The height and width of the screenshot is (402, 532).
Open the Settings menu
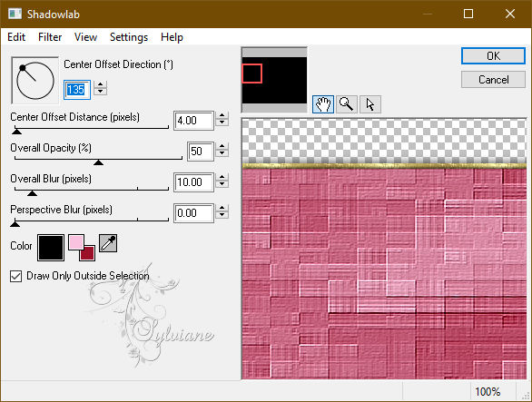[129, 37]
